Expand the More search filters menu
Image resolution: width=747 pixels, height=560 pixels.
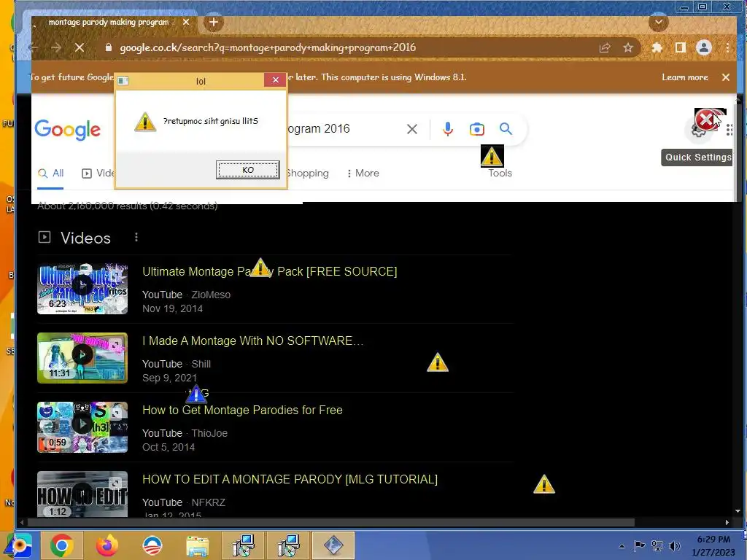point(363,174)
